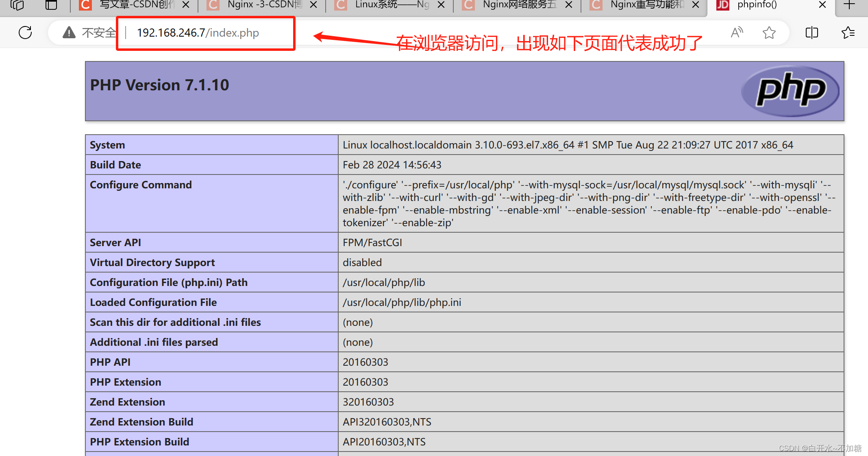
Task: Close the phpinfo() tab
Action: tap(822, 5)
